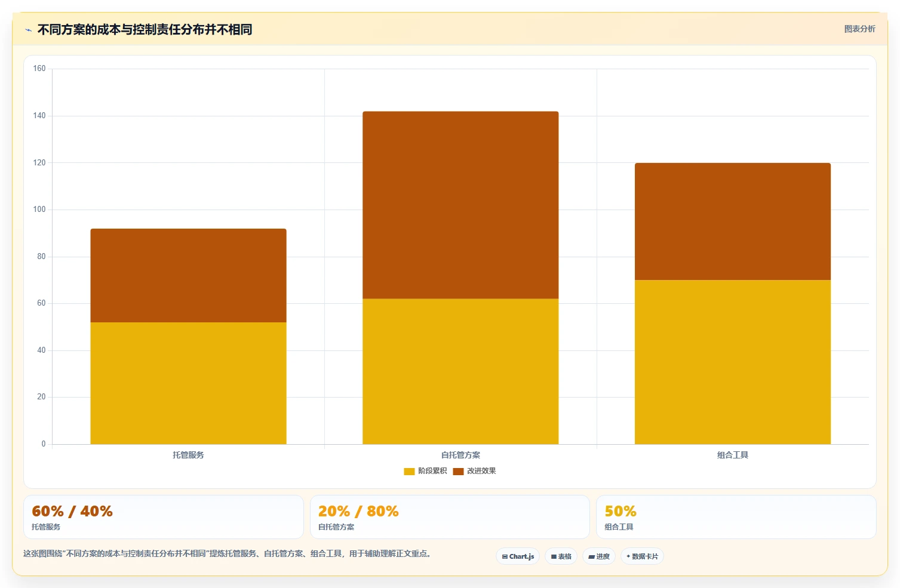
Task: Click the 50% stat value
Action: click(x=621, y=512)
